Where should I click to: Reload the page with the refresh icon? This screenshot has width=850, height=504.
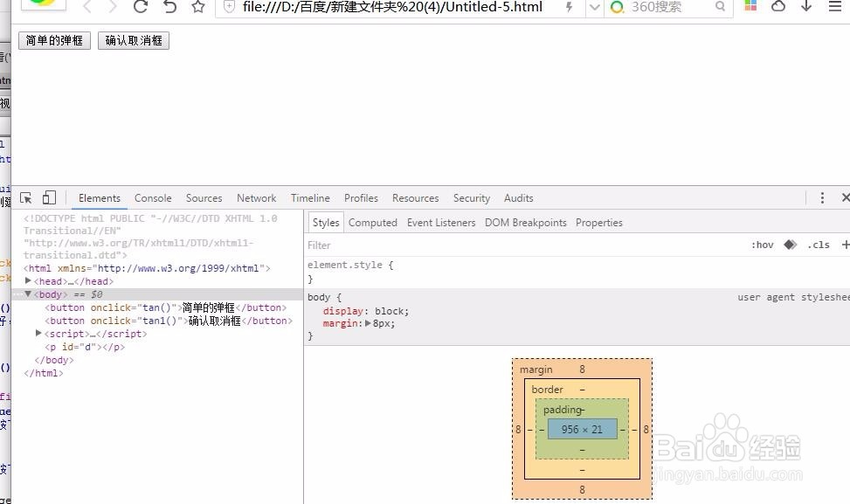tap(141, 6)
